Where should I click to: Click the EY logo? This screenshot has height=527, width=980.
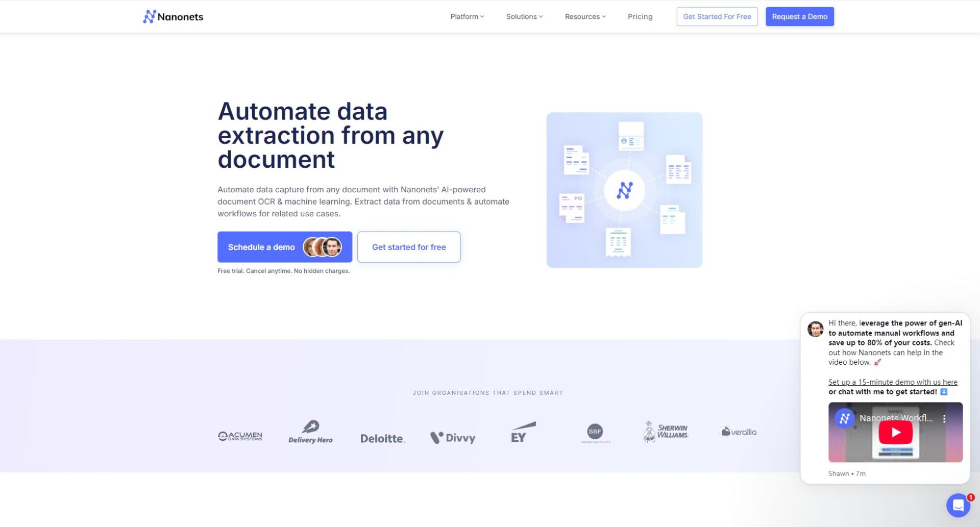(x=523, y=432)
